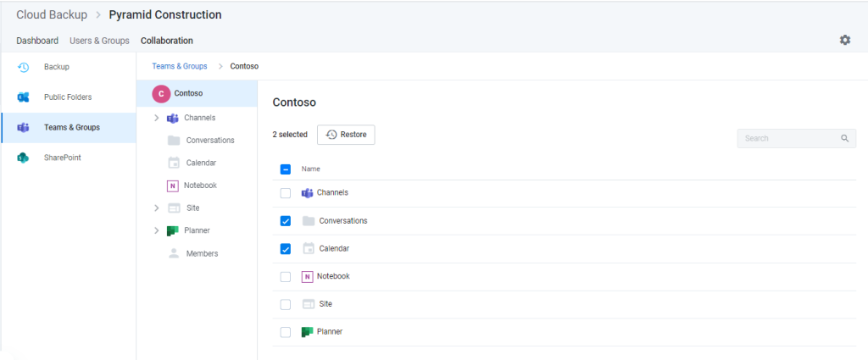Click the Backup history icon in sidebar

point(23,67)
